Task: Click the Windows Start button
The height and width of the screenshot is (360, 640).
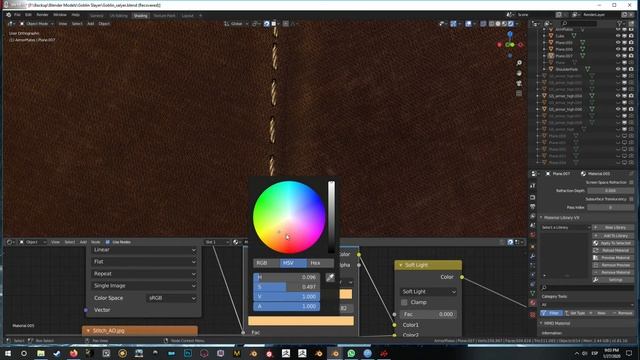Action: click(8, 353)
